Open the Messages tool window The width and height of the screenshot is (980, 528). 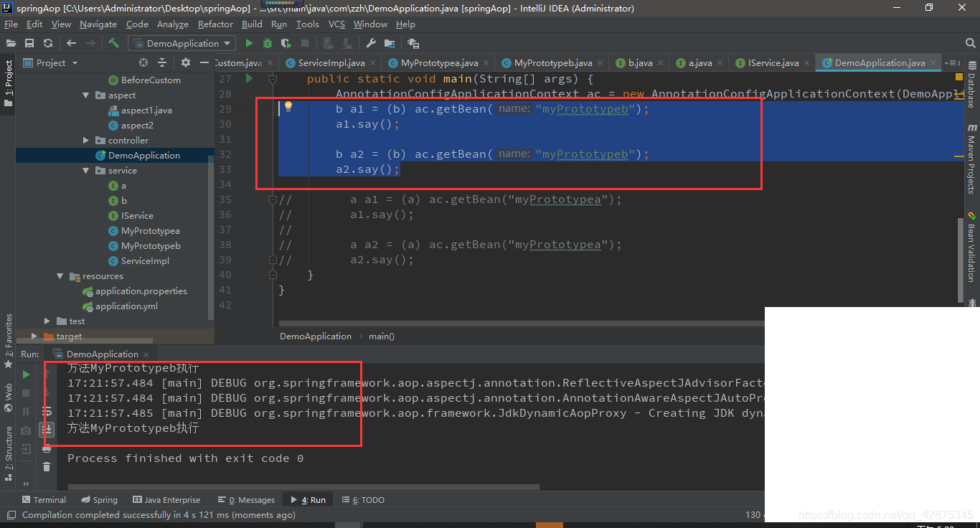246,500
